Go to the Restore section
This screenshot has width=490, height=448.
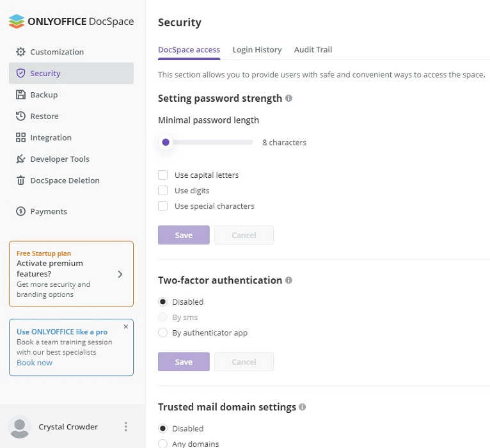tap(71, 116)
